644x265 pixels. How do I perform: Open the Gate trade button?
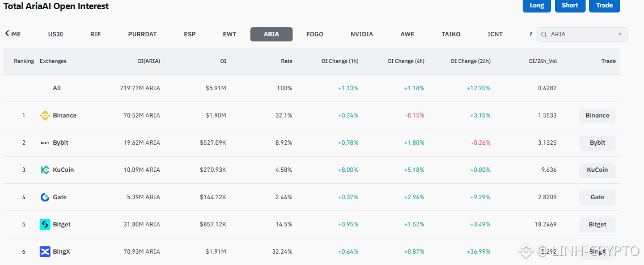597,197
